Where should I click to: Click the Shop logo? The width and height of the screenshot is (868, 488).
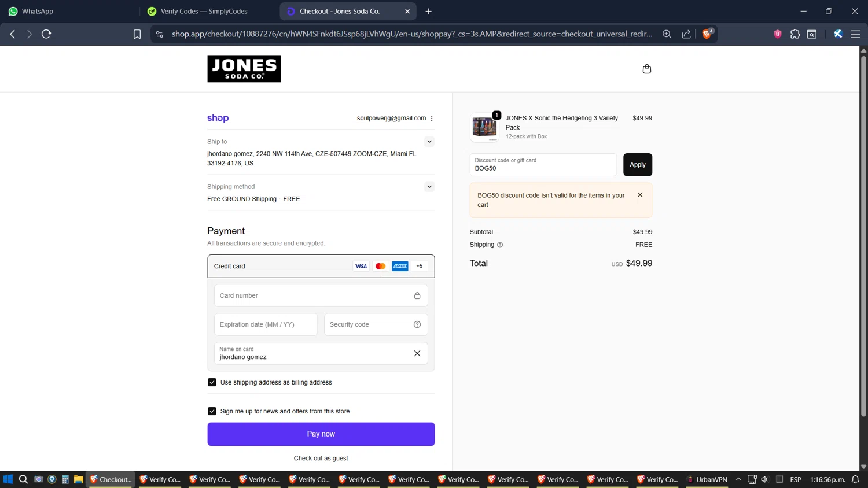pyautogui.click(x=218, y=118)
